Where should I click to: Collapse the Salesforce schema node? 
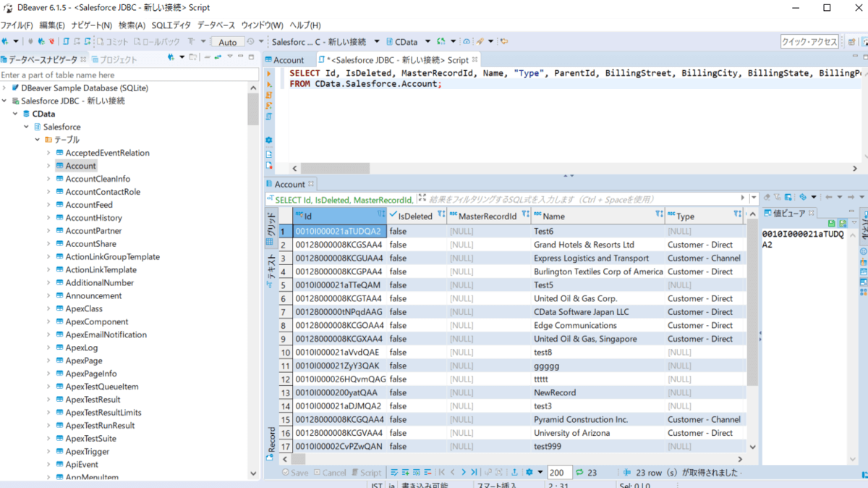(27, 127)
